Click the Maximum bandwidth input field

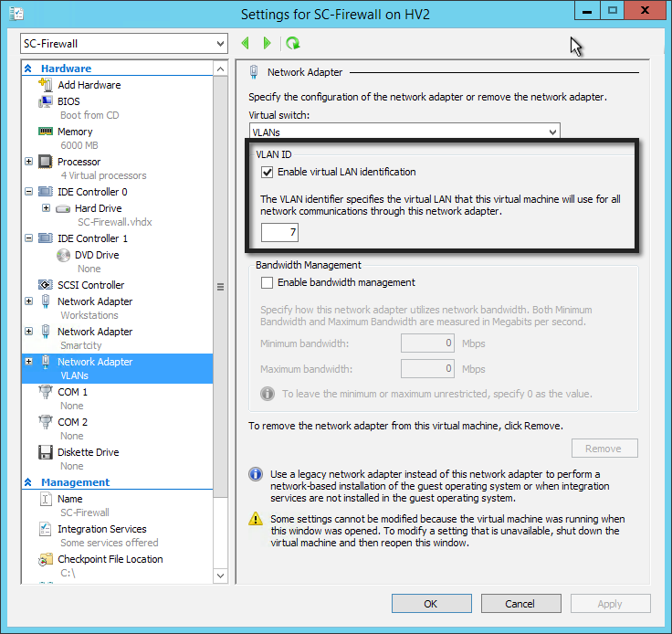[427, 369]
